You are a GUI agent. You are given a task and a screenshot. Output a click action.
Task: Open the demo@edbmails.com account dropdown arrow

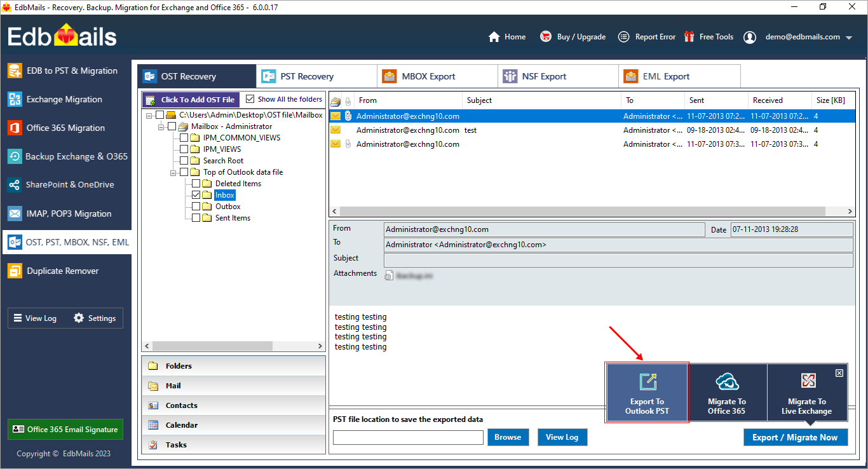pos(849,37)
